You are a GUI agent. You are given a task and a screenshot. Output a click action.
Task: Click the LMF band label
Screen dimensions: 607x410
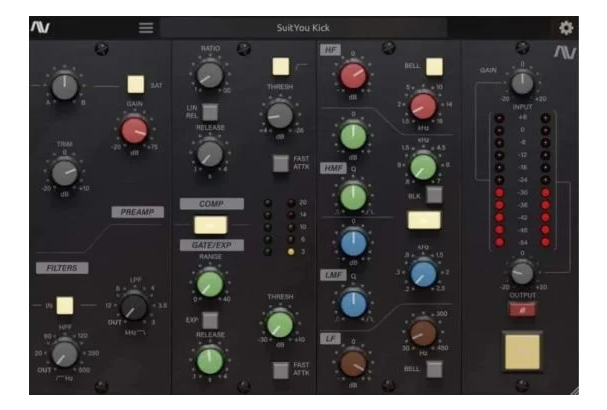click(x=333, y=275)
